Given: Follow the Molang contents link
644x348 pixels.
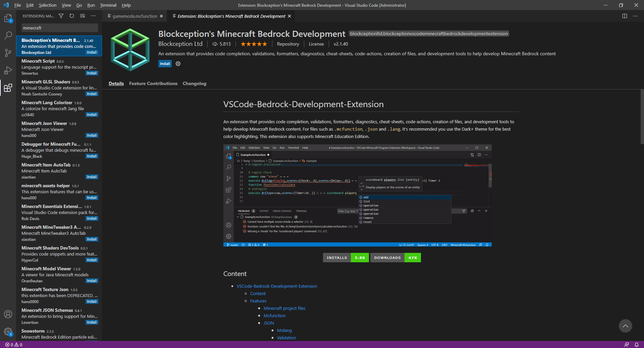Looking at the screenshot, I should point(284,331).
